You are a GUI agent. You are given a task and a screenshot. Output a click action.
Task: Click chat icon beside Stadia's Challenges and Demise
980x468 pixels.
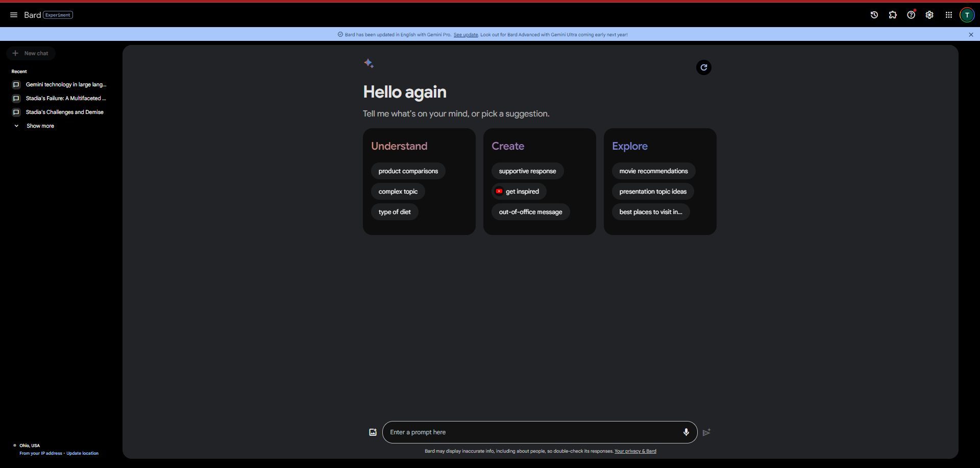16,112
